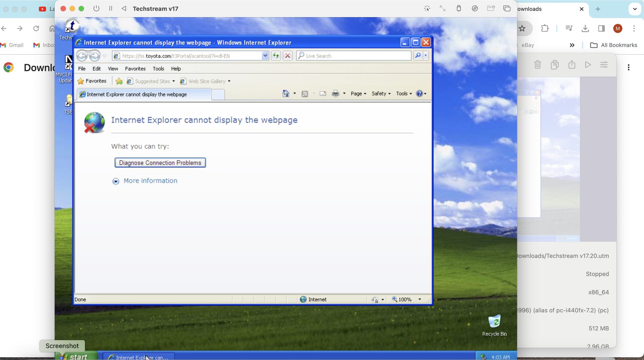Expand the Suggested Sites dropdown
Image resolution: width=644 pixels, height=360 pixels.
click(173, 81)
